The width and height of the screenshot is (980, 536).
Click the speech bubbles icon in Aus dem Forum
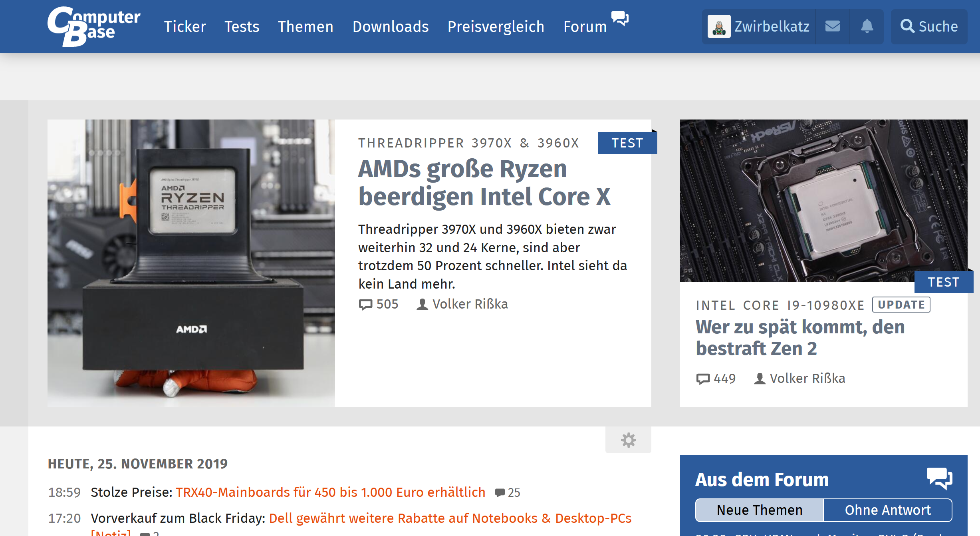[939, 478]
